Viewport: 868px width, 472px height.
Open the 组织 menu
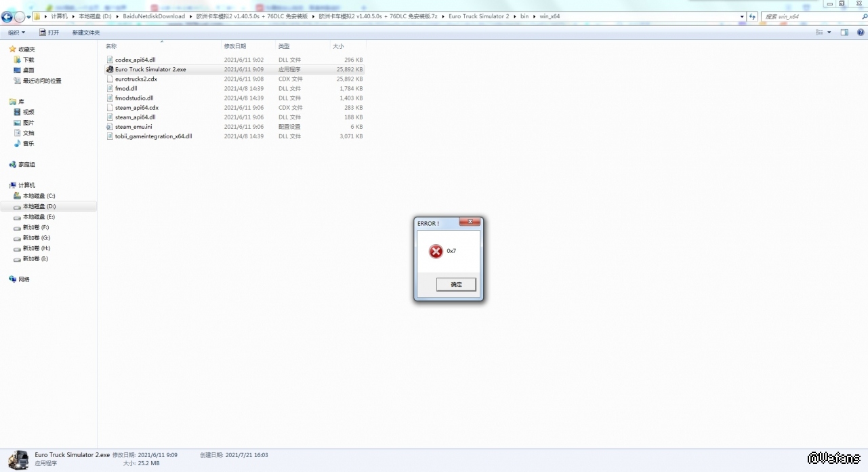point(16,33)
